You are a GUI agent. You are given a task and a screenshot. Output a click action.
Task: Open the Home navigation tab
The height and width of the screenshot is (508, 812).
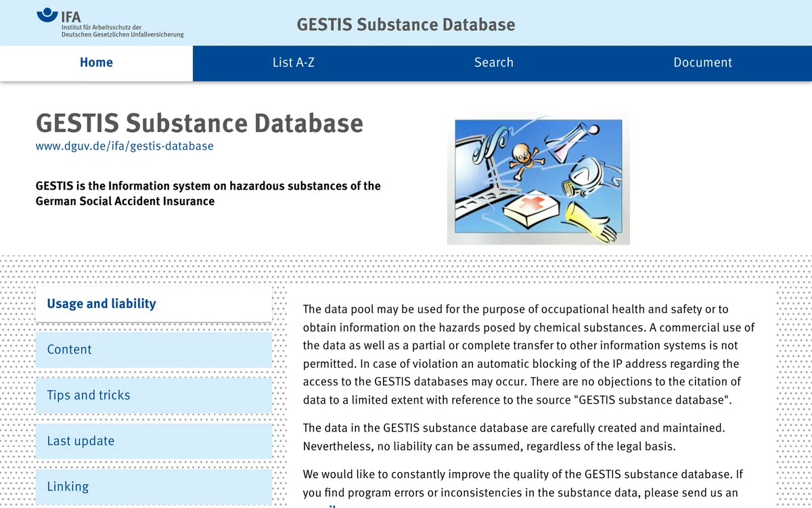(x=96, y=63)
